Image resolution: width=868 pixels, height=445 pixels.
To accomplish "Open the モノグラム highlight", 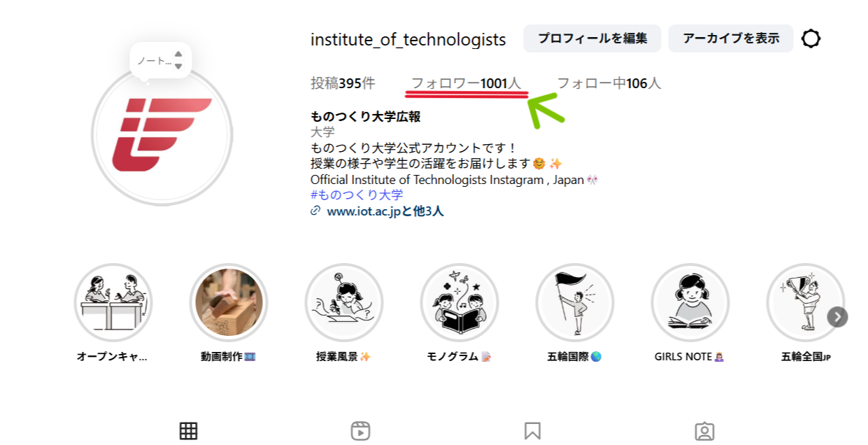I will click(x=460, y=302).
